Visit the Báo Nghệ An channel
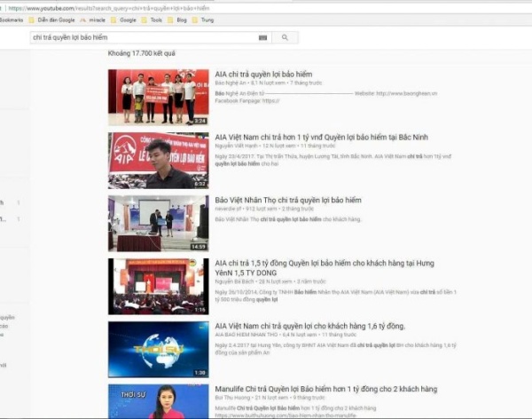The height and width of the screenshot is (419, 532). (230, 83)
